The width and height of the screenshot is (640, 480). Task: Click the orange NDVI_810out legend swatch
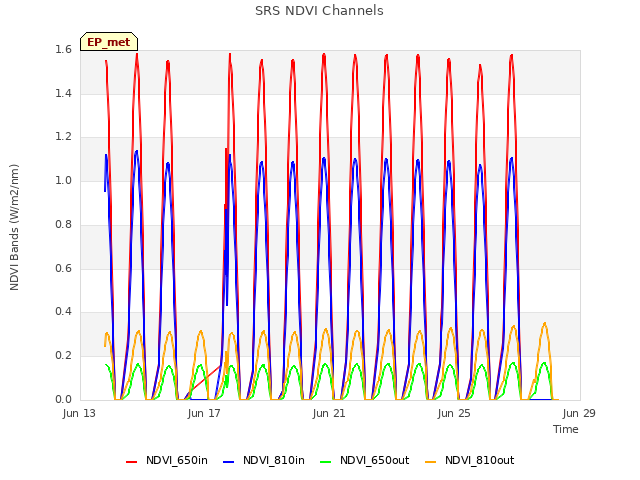pos(430,462)
